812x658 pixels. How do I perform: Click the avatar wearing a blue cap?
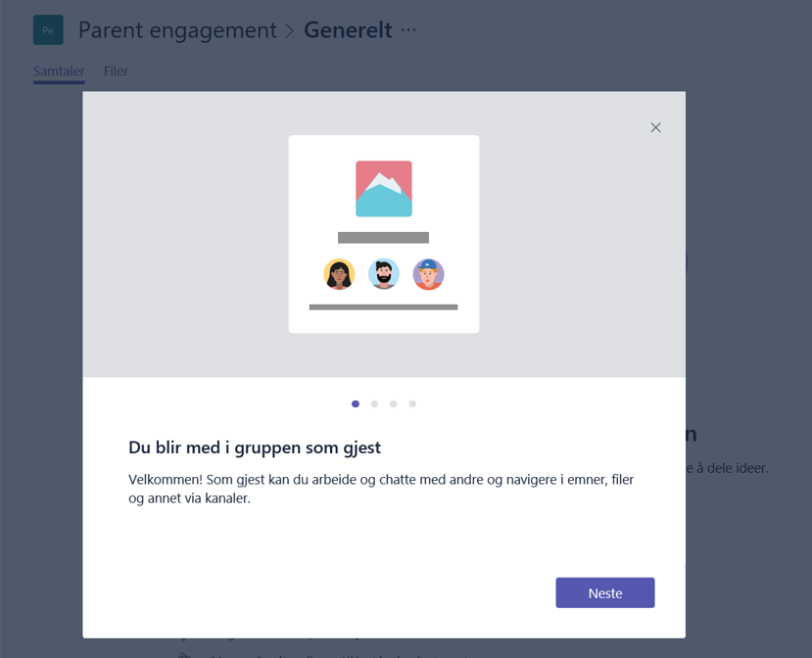click(428, 274)
